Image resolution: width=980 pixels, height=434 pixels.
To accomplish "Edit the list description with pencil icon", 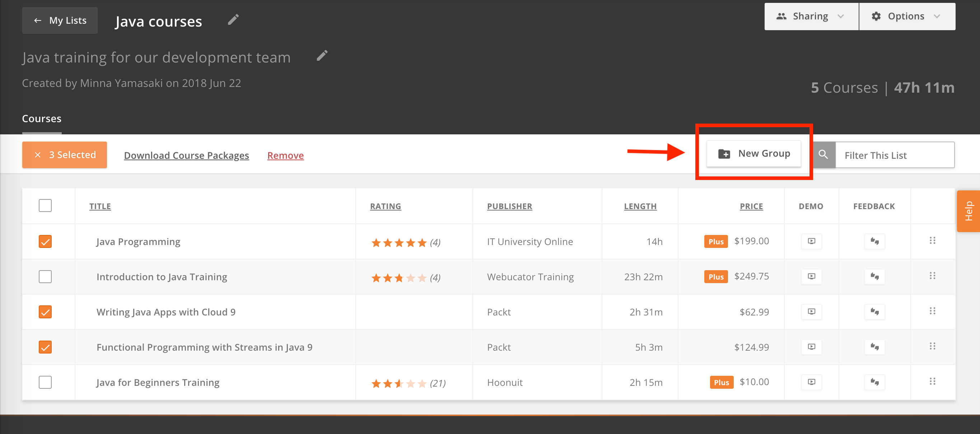I will [322, 56].
